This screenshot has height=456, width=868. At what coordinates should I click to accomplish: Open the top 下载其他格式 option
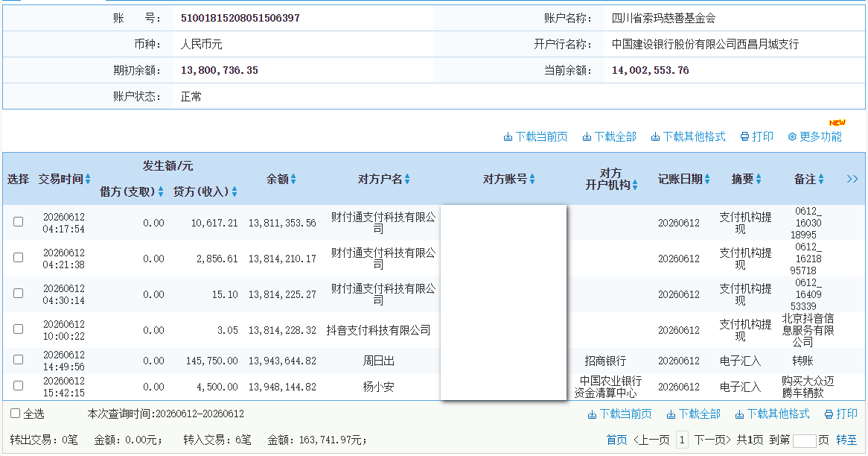pyautogui.click(x=688, y=137)
